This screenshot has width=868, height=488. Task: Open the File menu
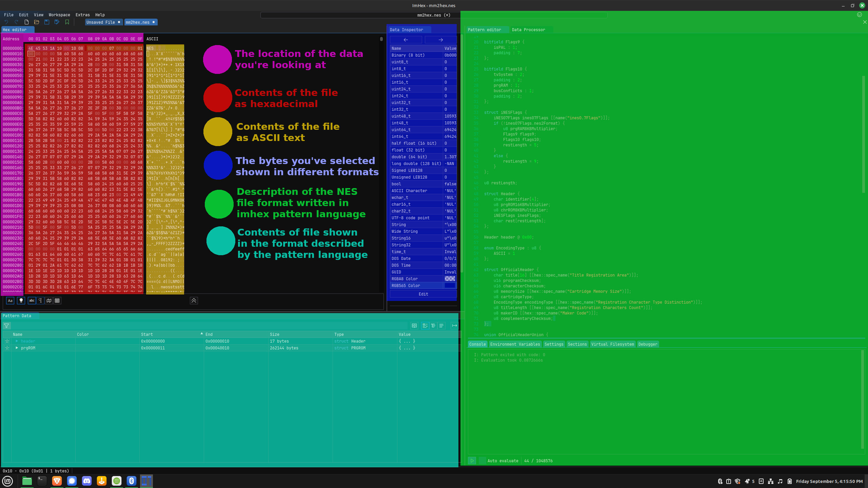pyautogui.click(x=9, y=15)
